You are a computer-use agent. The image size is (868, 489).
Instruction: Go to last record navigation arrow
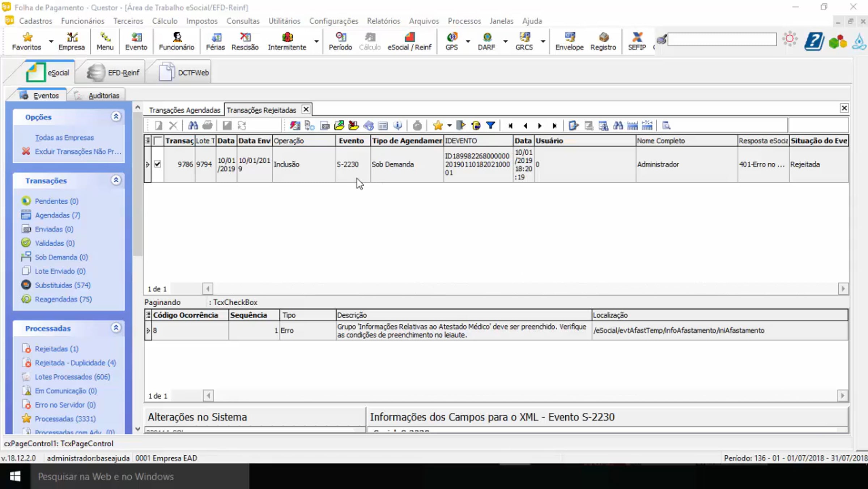click(554, 126)
